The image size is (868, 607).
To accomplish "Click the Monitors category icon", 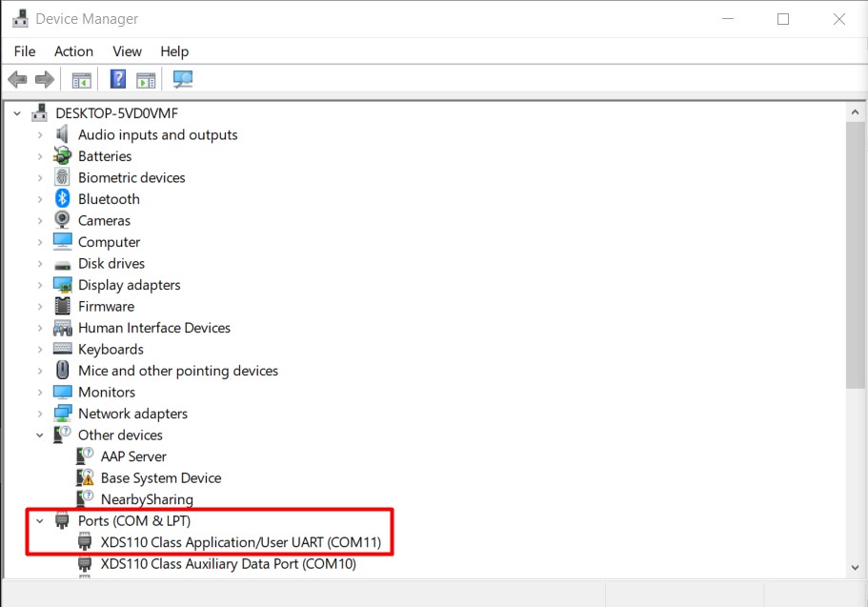I will [63, 392].
